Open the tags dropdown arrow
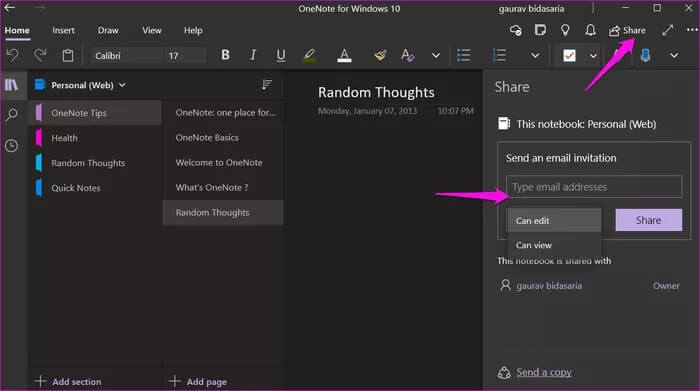This screenshot has width=700, height=391. (x=593, y=56)
